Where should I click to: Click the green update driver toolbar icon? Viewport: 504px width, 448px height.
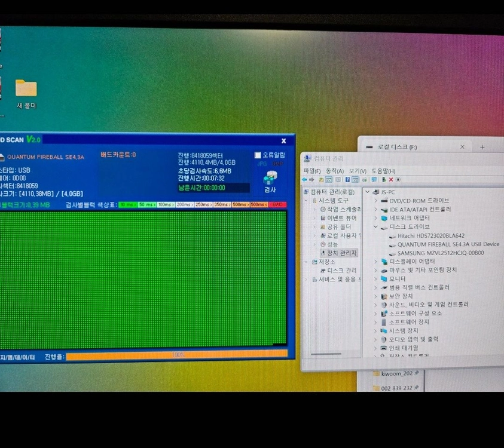coord(383,180)
